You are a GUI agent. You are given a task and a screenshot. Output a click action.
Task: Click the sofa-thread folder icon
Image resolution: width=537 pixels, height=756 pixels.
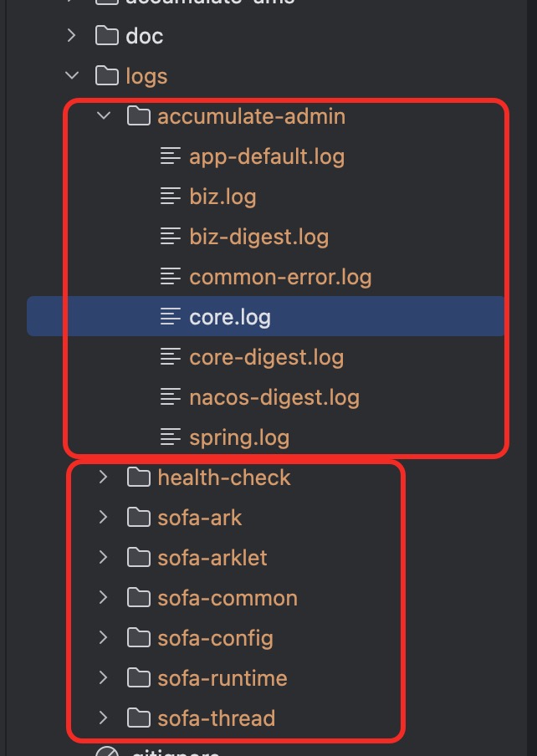138,718
